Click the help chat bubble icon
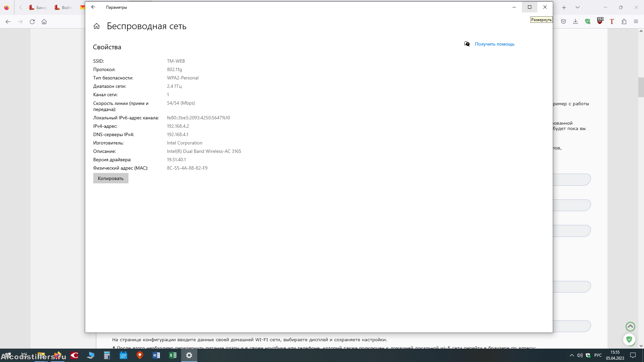644x362 pixels. tap(467, 44)
